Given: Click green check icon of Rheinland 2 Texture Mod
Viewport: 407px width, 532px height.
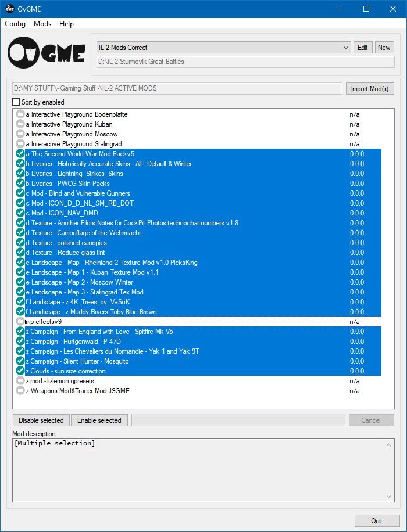Looking at the screenshot, I should click(20, 263).
